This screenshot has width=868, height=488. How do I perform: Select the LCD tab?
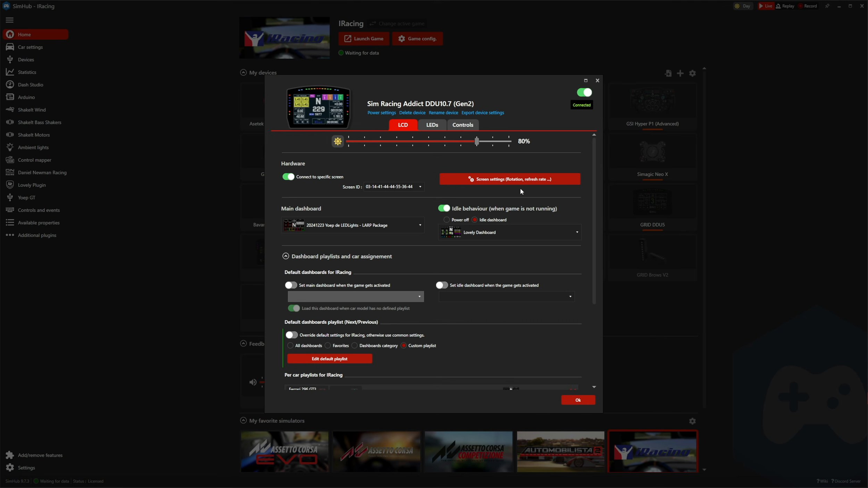coord(403,125)
